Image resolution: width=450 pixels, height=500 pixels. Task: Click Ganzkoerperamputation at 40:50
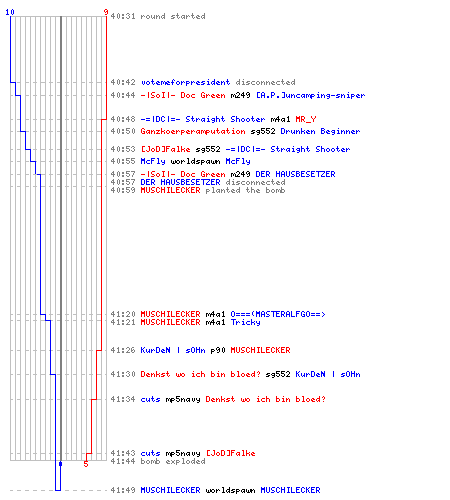[193, 131]
